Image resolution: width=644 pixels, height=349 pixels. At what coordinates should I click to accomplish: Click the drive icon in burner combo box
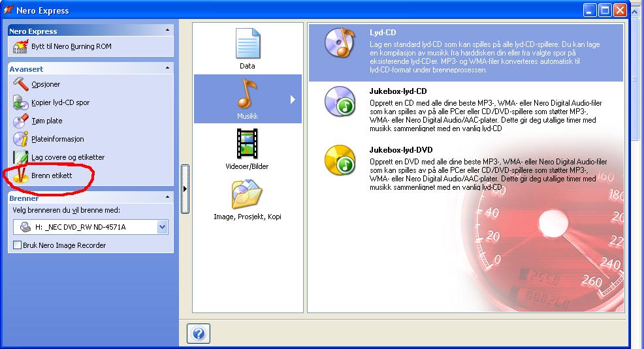(25, 227)
